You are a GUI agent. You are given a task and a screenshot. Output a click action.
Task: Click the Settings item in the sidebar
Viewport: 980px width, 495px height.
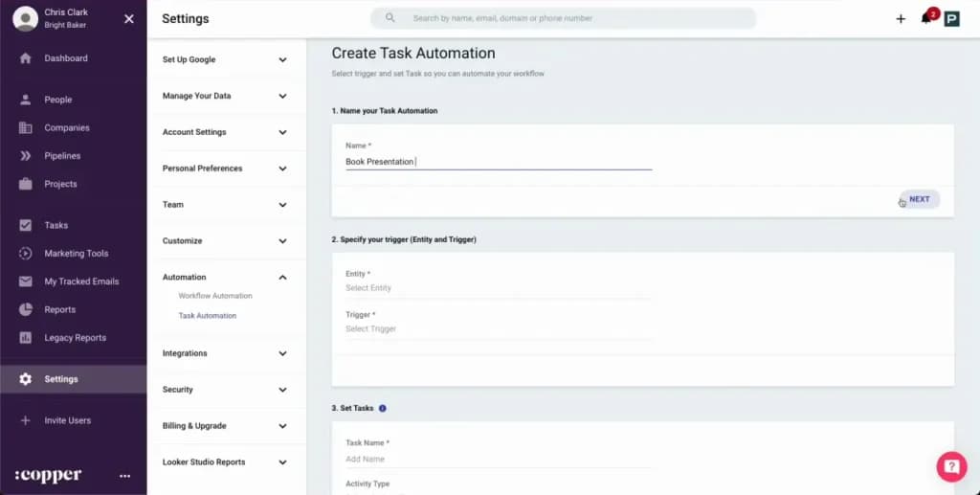pos(73,379)
